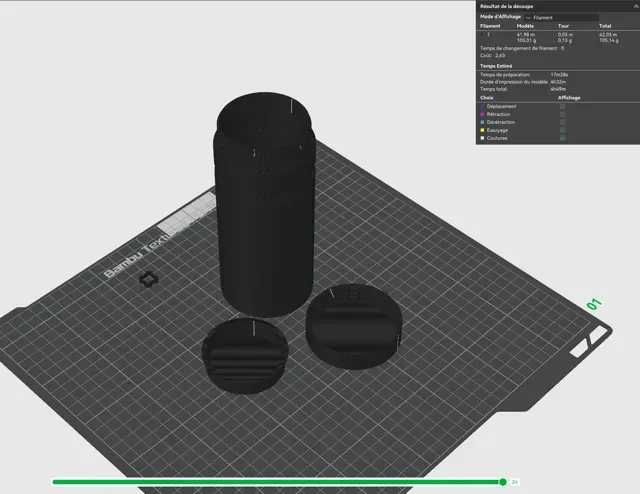Click Temps total value 4h49m

[558, 89]
